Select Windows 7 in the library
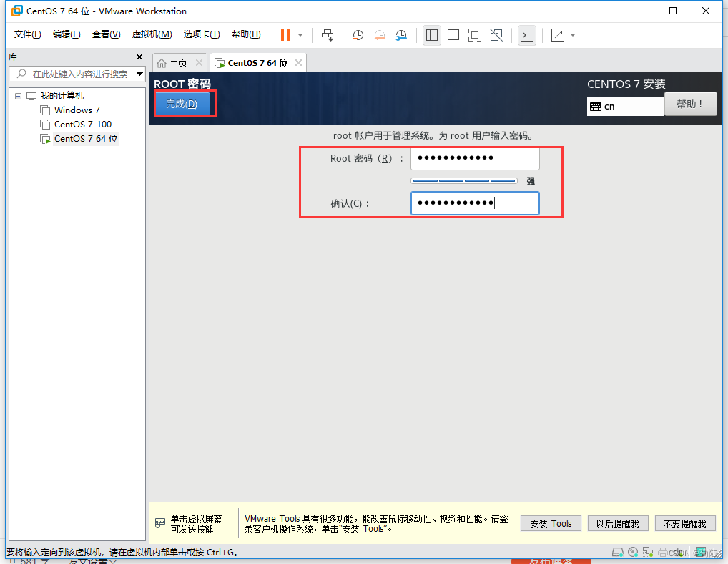 [77, 110]
